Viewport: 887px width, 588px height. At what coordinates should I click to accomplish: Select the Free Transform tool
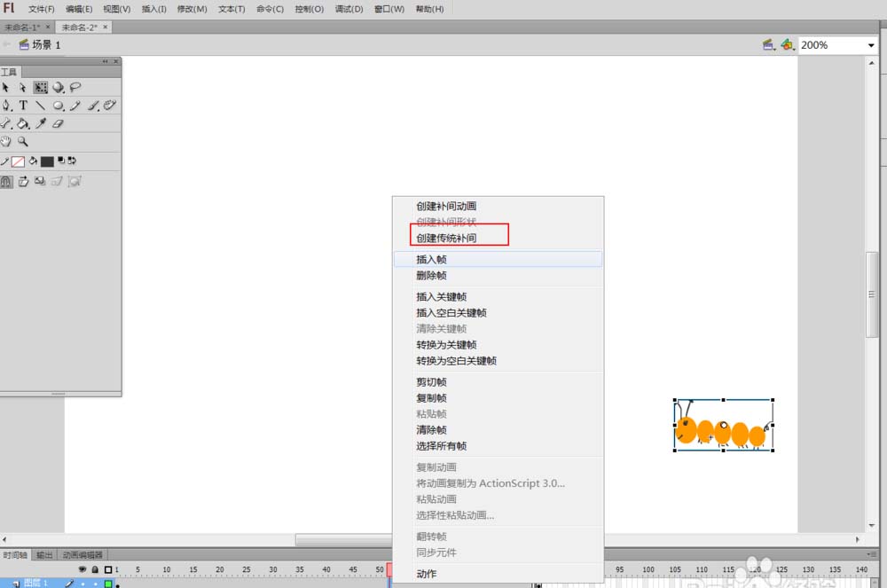(40, 88)
